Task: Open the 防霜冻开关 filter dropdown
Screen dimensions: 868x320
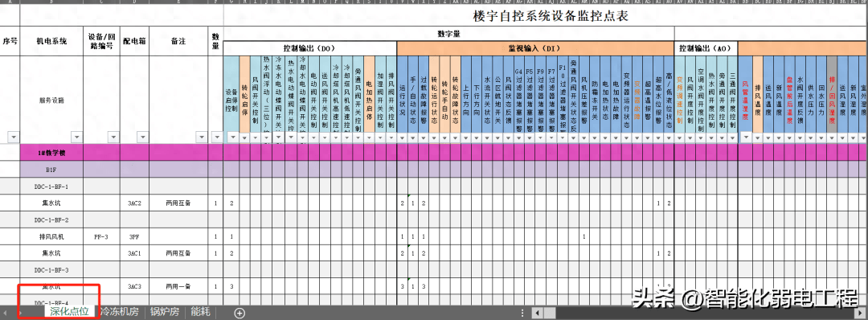Action: point(595,137)
